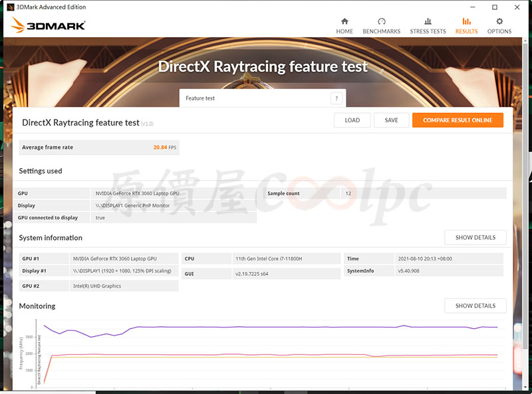The height and width of the screenshot is (394, 532).
Task: Open the Benchmarks gauge icon
Action: pyautogui.click(x=381, y=21)
